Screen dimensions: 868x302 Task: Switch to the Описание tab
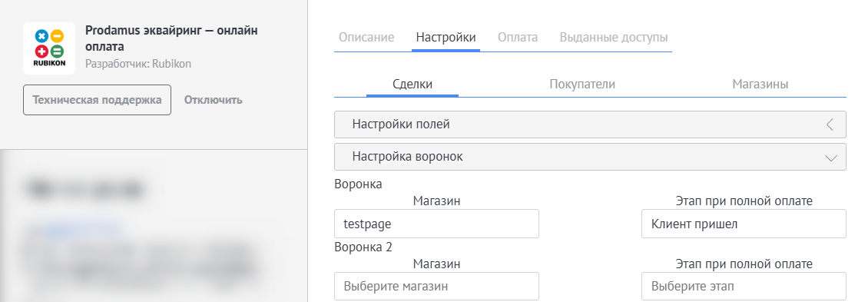366,38
